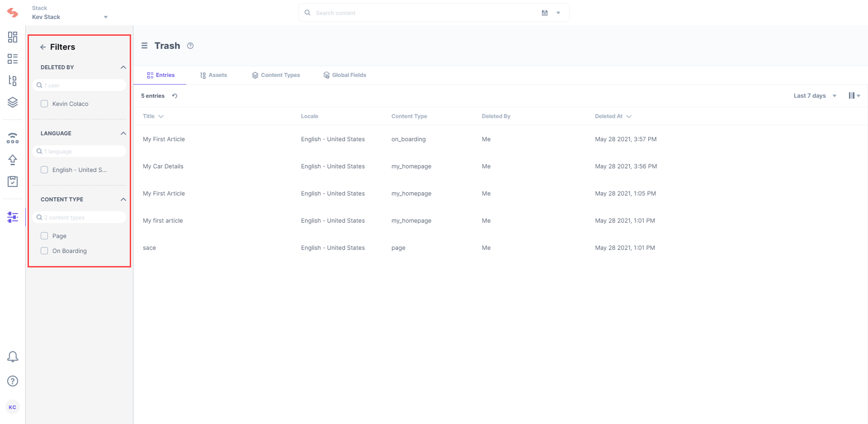Click the hamburger menu beside Trash

click(144, 45)
